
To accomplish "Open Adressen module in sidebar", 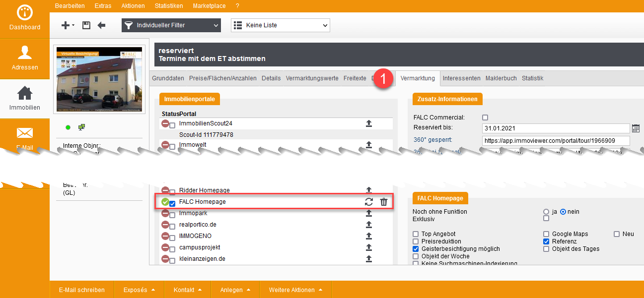I will click(x=25, y=58).
